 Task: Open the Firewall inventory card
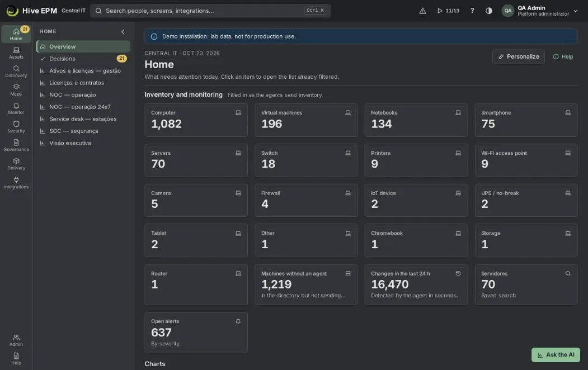[x=306, y=200]
